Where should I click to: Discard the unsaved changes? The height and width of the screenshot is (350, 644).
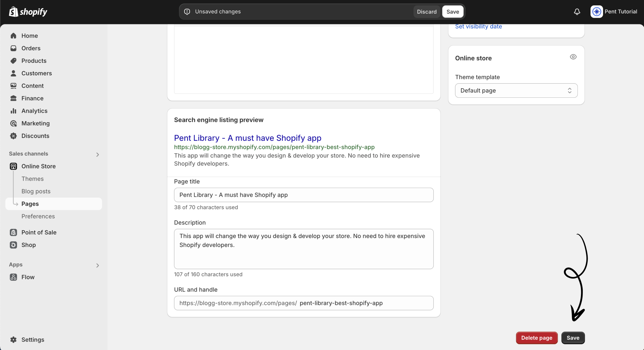coord(427,12)
